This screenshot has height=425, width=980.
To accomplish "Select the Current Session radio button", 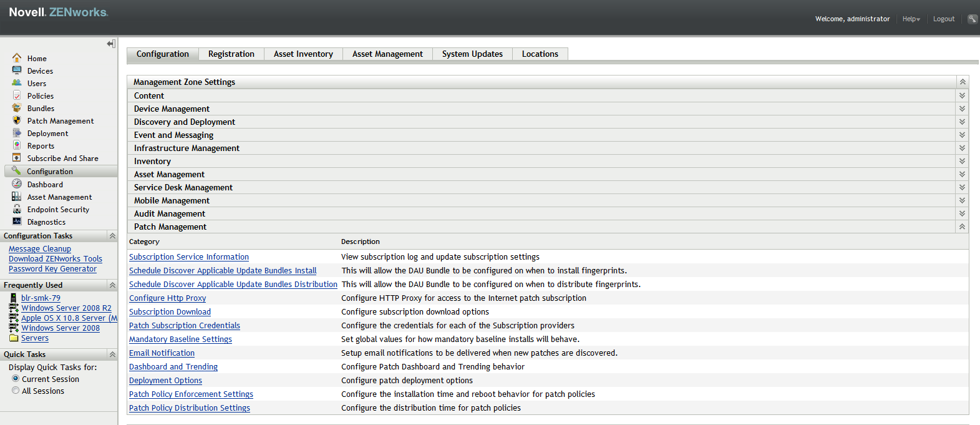I will coord(16,378).
